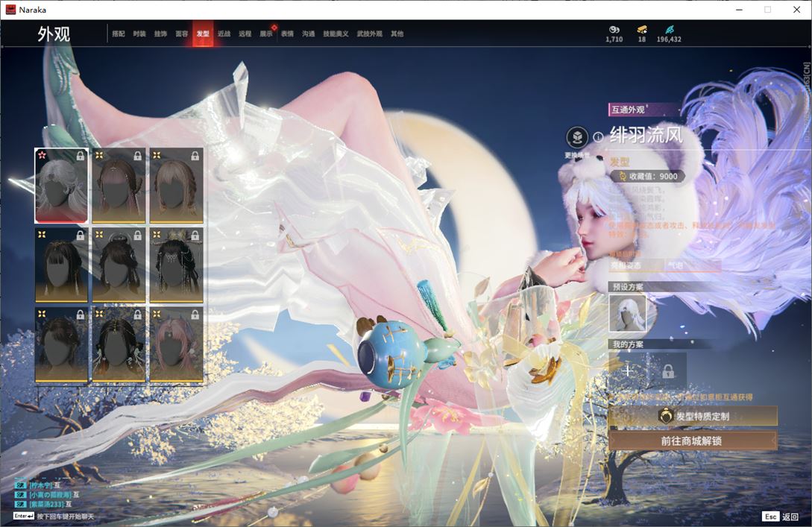The height and width of the screenshot is (527, 812).
Task: Click 前往商城解锁 to unlock in shop
Action: click(693, 441)
